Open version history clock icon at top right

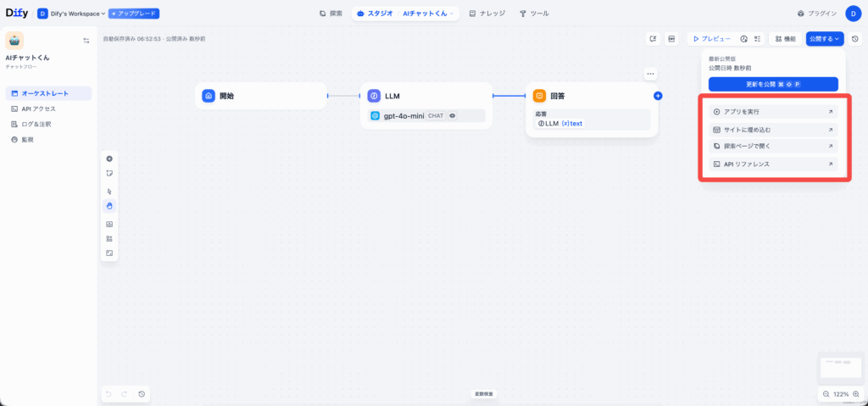(854, 38)
